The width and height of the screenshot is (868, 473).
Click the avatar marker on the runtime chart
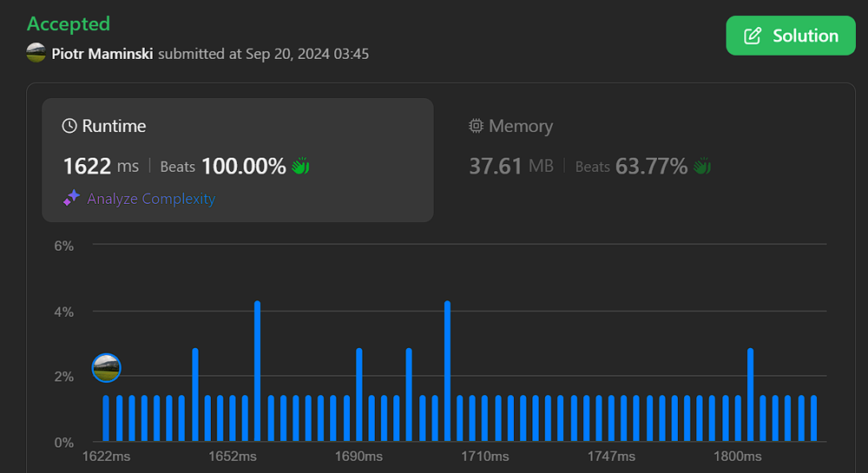[x=106, y=368]
